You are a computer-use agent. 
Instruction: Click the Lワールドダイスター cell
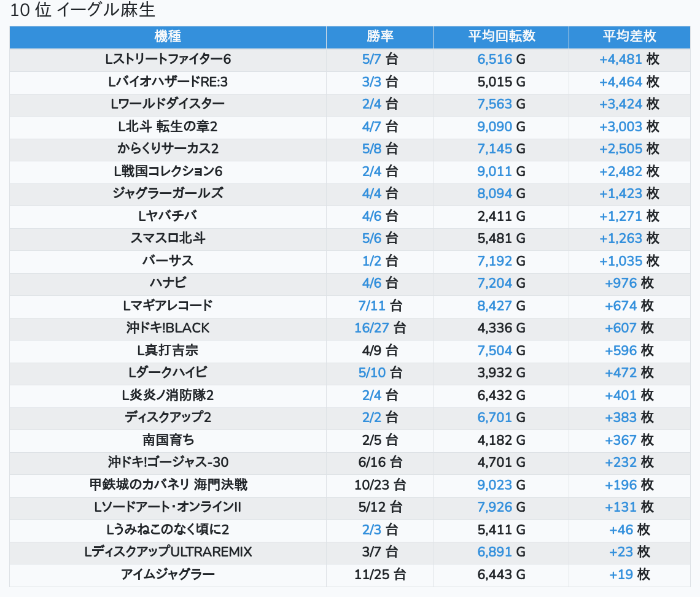[168, 104]
